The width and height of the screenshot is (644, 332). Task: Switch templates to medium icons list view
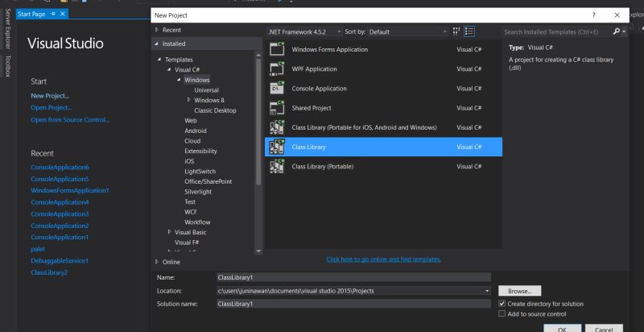[469, 31]
